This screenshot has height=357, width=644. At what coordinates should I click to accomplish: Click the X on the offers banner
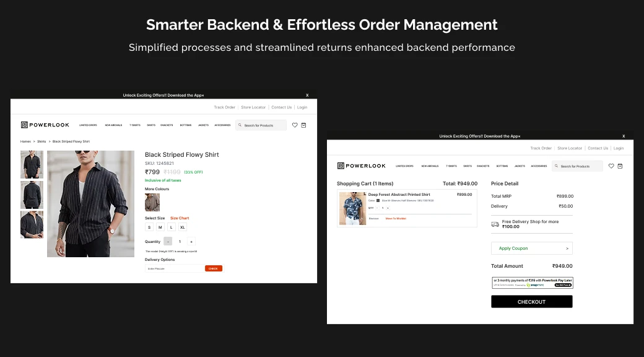click(x=307, y=95)
